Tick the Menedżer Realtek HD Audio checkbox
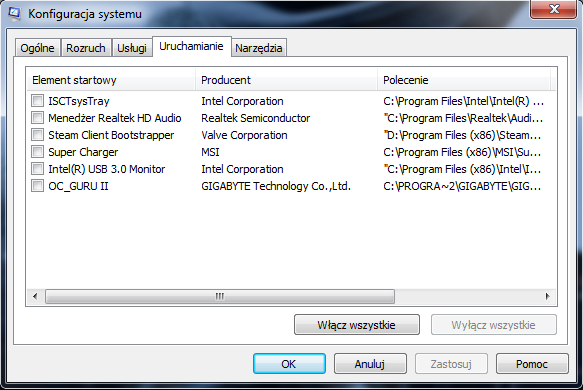The image size is (583, 390). [37, 117]
